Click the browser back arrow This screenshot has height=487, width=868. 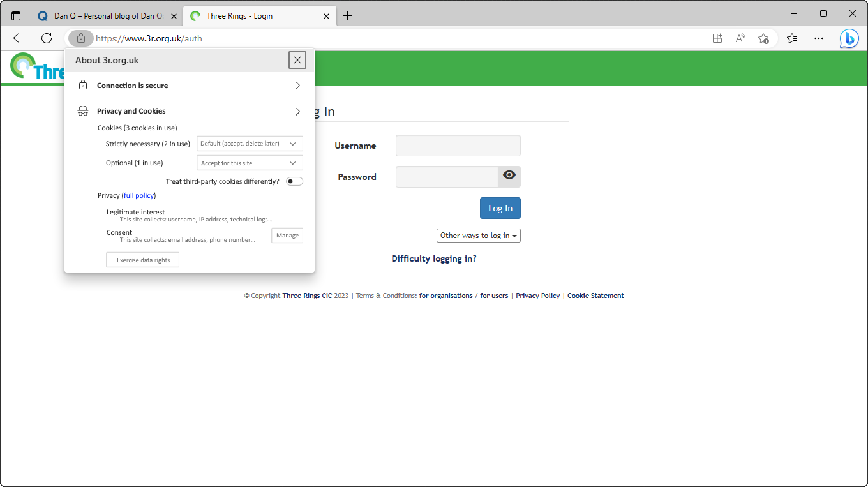coord(19,38)
